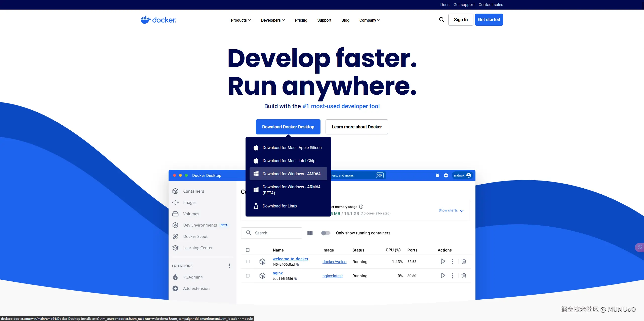Click the settings gear icon in Docker Desktop
This screenshot has width=644, height=321.
coord(446,175)
